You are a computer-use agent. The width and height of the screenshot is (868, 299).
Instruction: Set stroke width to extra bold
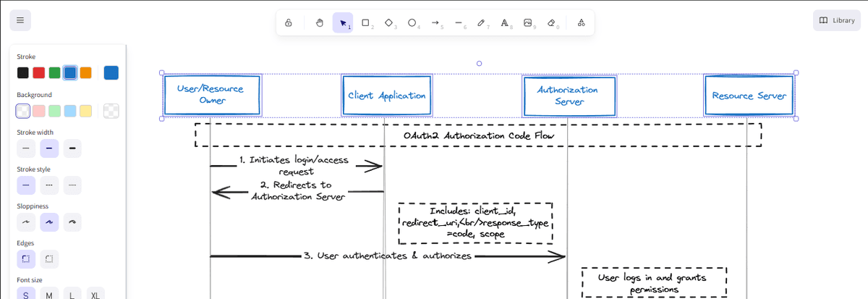pyautogui.click(x=72, y=148)
